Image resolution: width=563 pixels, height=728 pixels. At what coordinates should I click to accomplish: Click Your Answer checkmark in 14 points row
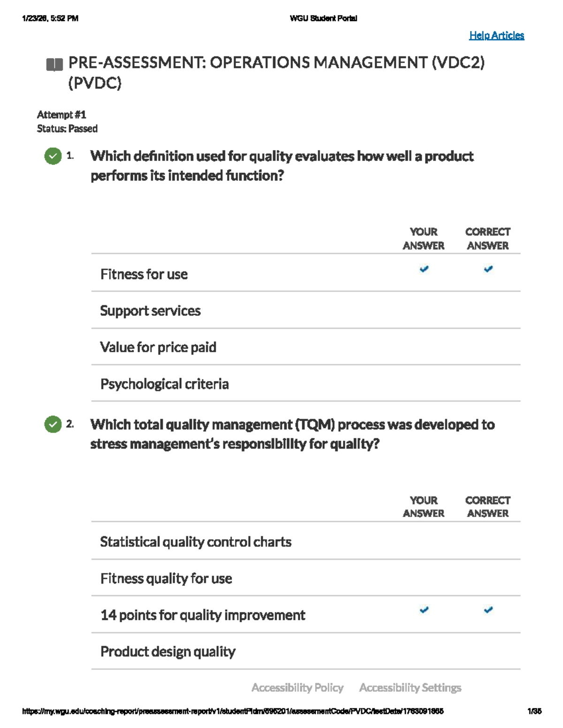coord(424,610)
